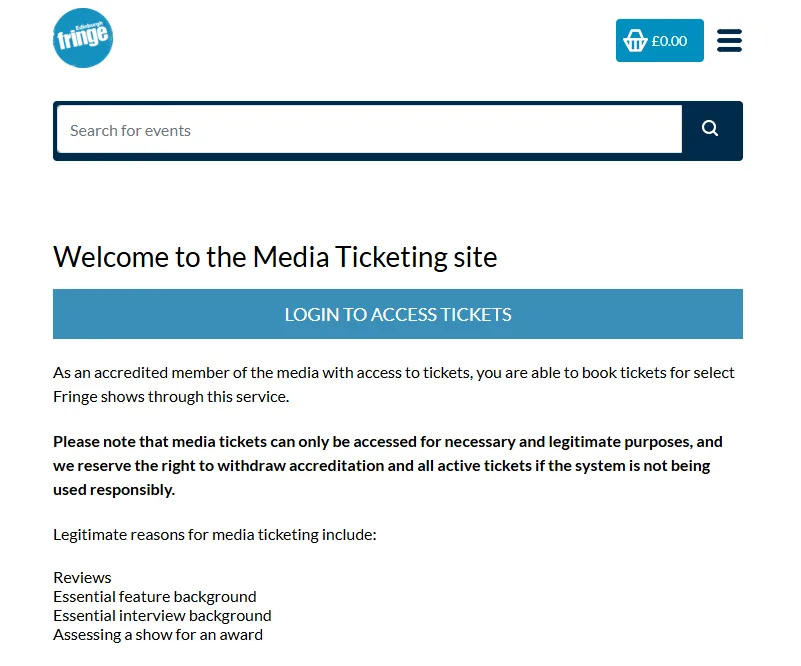Click the bold 'Please note that media tickets' line
This screenshot has width=801, height=666.
pyautogui.click(x=387, y=442)
